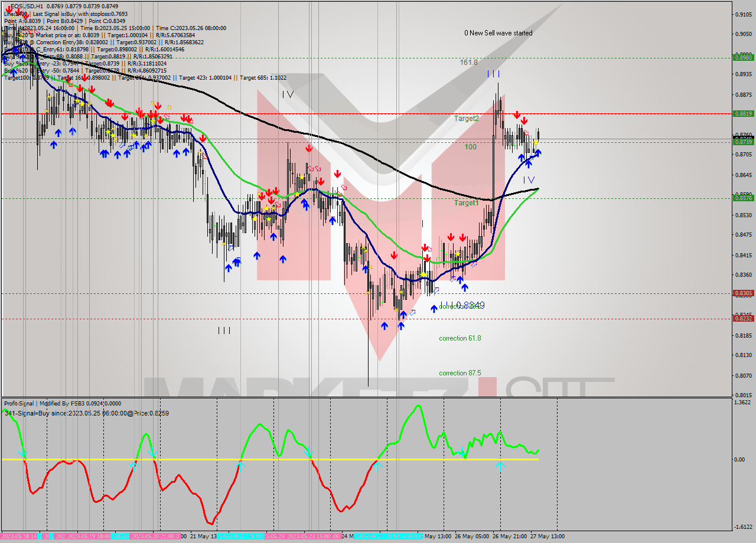This screenshot has height=543, width=756.
Task: Click the 0.9050 price axis value
Action: tap(743, 34)
